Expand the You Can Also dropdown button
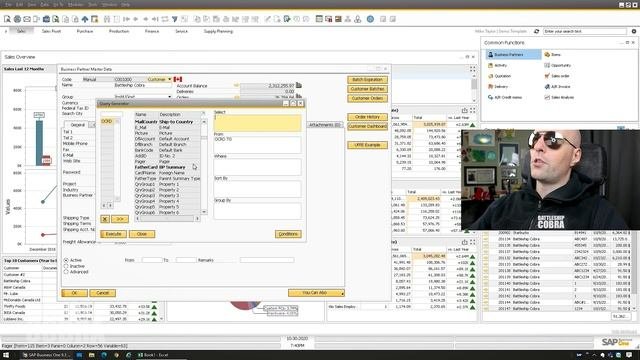This screenshot has height=360, width=640. click(x=316, y=293)
